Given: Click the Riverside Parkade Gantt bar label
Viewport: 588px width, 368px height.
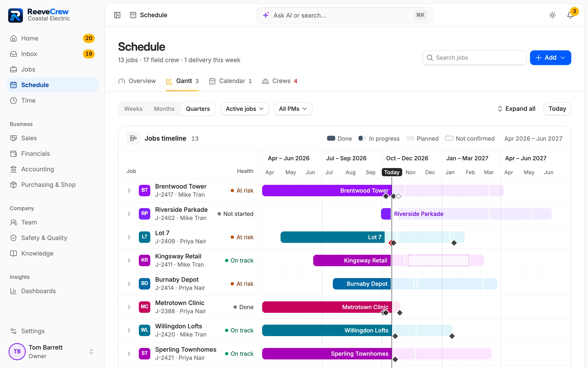Looking at the screenshot, I should [x=418, y=214].
